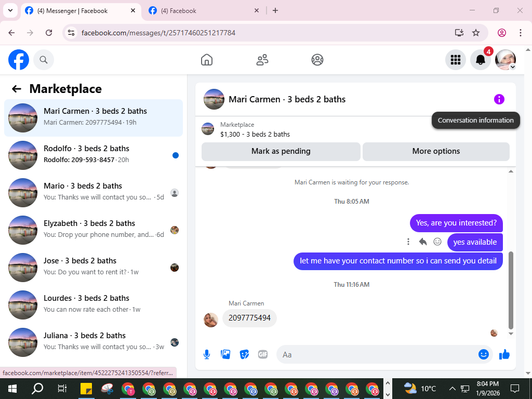Viewport: 532px width, 399px height.
Task: Open the Windows Start menu
Action: (12, 389)
